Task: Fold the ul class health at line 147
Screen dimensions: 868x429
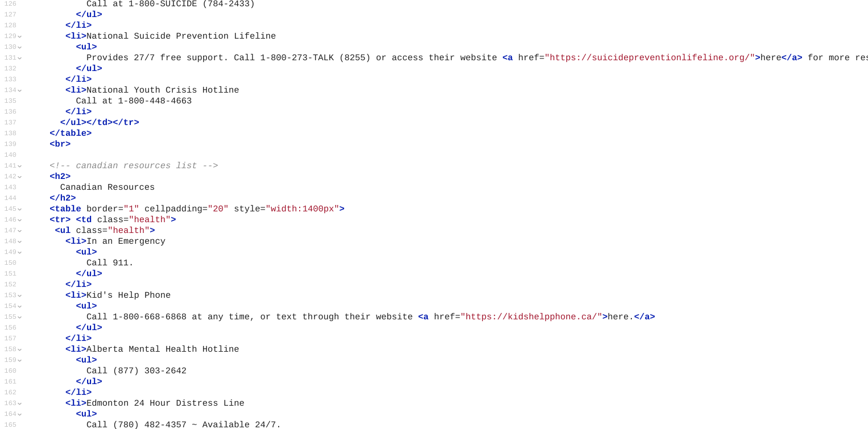Action: point(19,231)
